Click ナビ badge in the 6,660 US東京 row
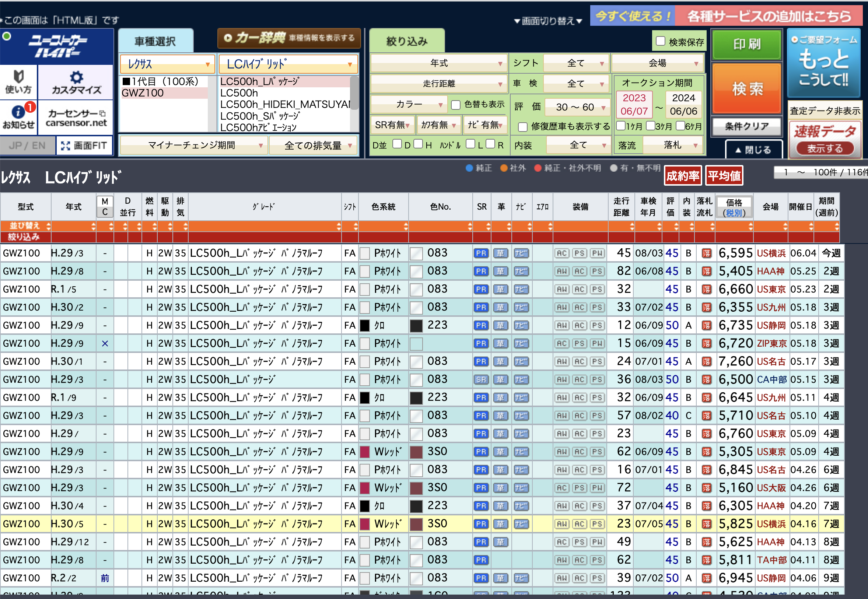This screenshot has height=599, width=868. click(521, 289)
